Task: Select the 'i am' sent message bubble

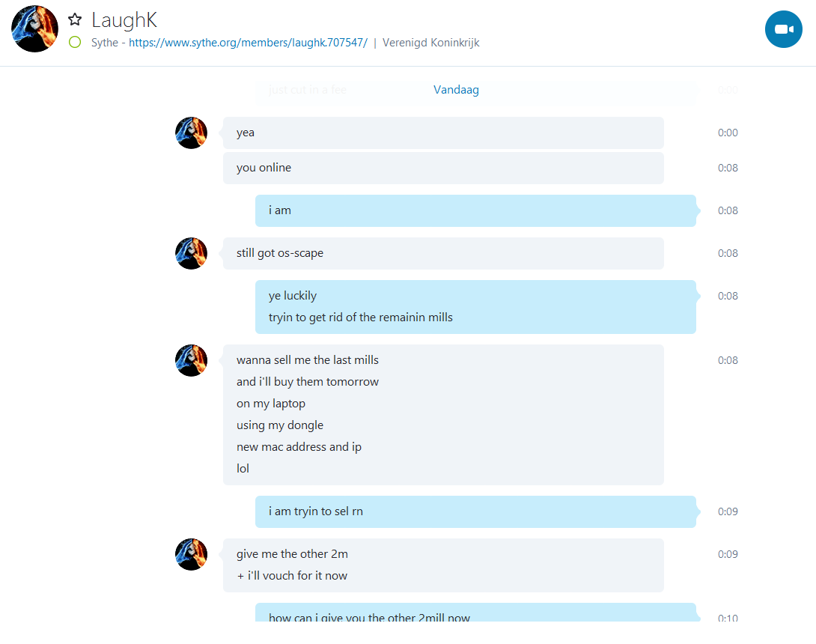Action: pos(475,210)
